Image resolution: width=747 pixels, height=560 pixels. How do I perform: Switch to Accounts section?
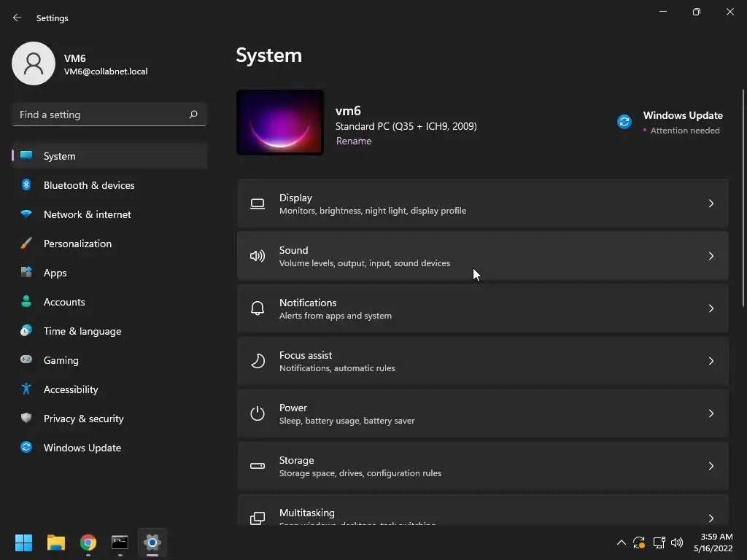point(109,302)
